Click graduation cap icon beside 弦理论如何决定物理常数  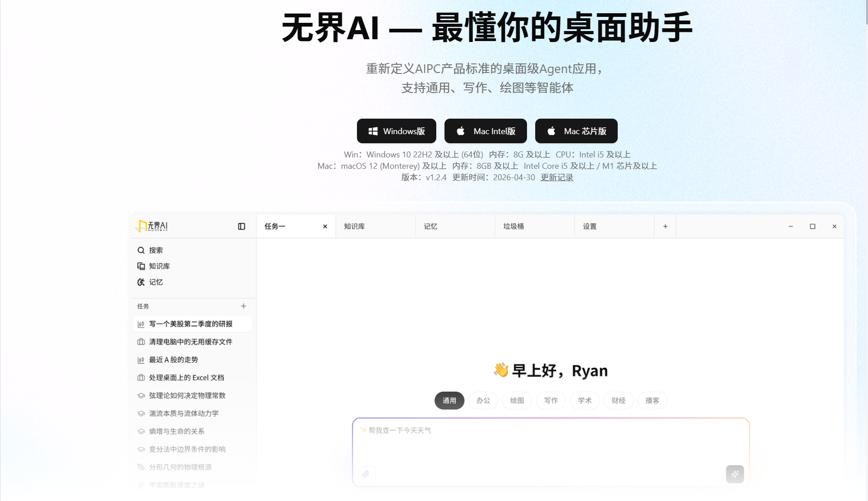point(141,396)
